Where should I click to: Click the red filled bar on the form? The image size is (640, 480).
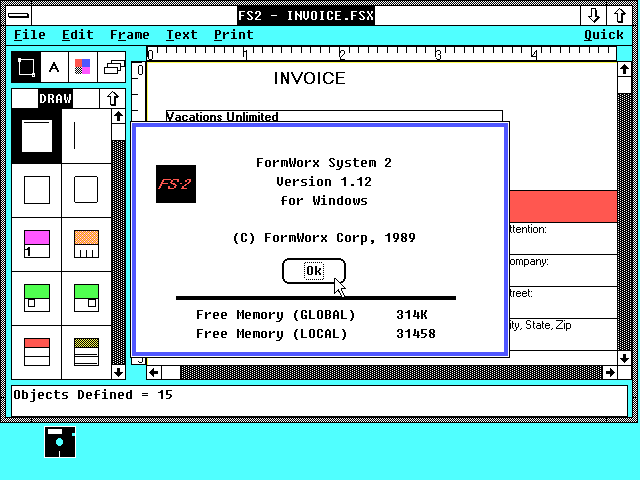point(563,206)
